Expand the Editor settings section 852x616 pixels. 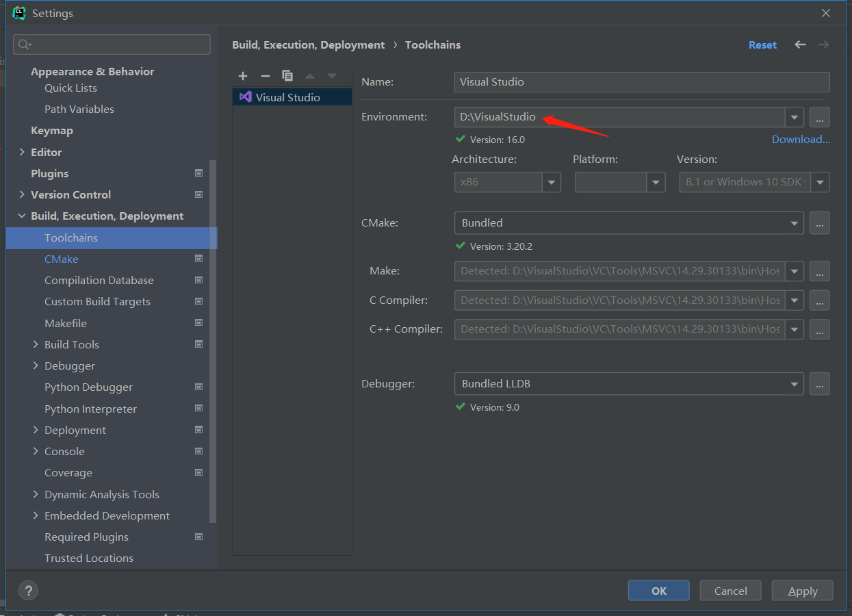point(22,152)
